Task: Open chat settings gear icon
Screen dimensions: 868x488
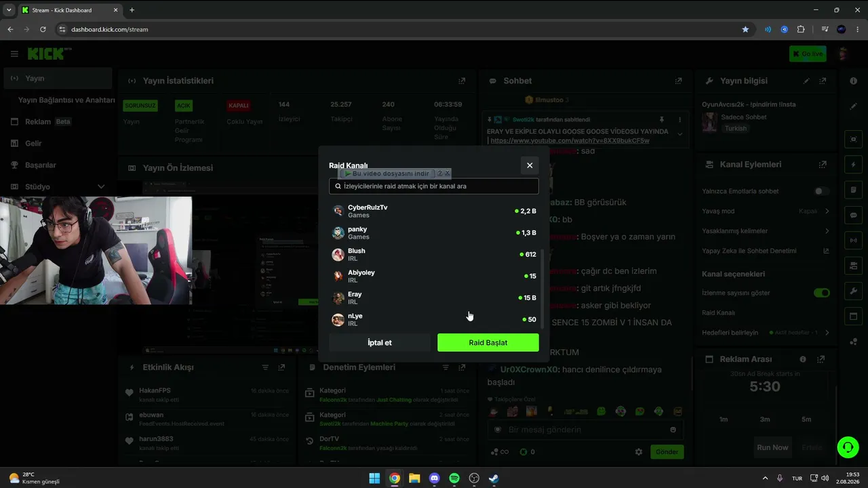Action: coord(638,452)
